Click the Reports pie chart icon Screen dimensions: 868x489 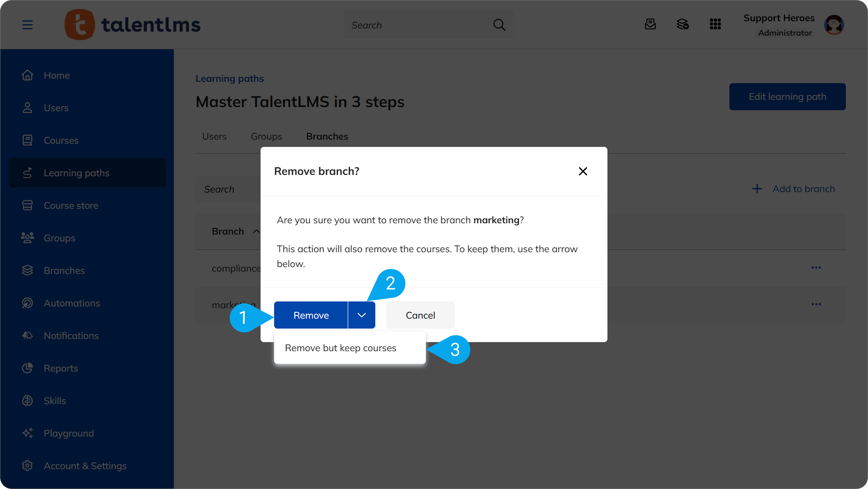coord(28,368)
